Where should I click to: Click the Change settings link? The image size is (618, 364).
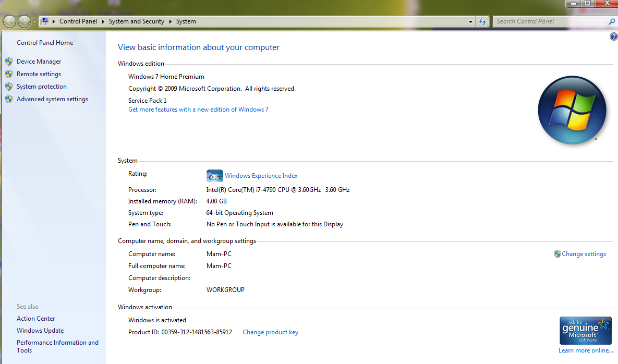(584, 254)
